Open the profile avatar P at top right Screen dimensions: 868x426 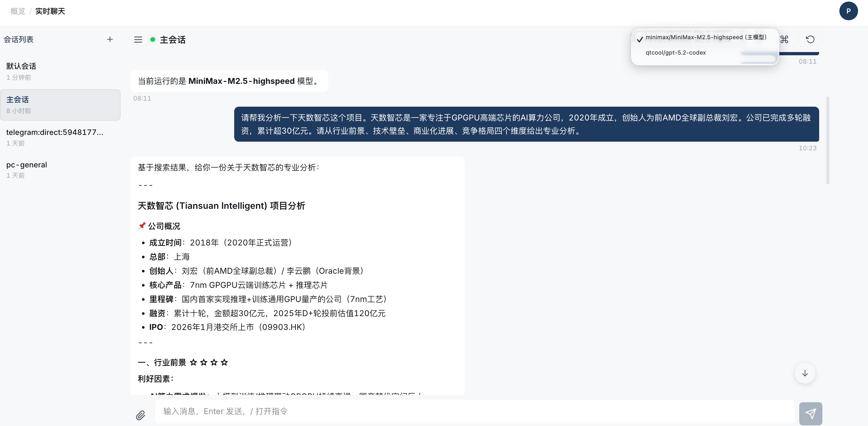tap(849, 11)
